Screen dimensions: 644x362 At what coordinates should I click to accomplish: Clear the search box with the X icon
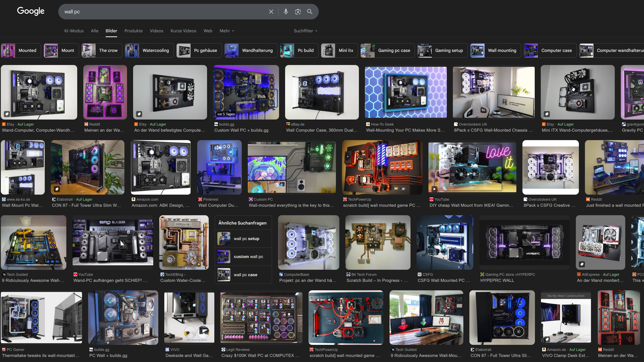tap(271, 12)
